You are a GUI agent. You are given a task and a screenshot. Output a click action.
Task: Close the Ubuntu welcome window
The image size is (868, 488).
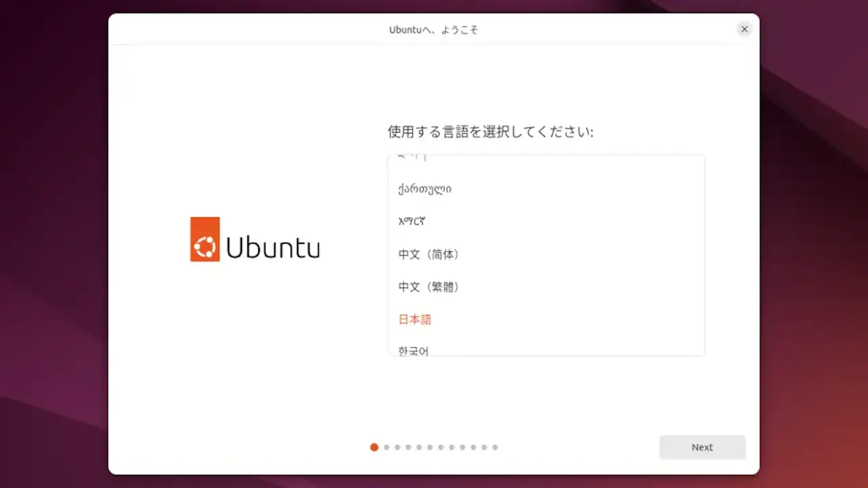click(x=744, y=28)
